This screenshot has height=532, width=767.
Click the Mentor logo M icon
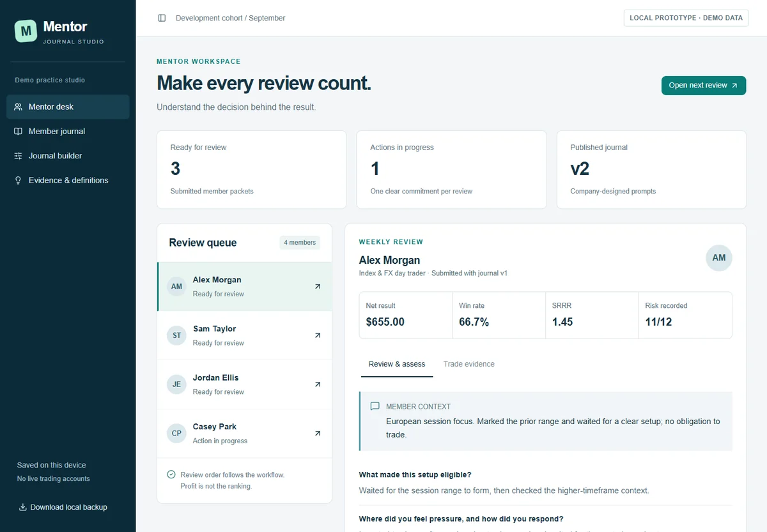pyautogui.click(x=26, y=31)
